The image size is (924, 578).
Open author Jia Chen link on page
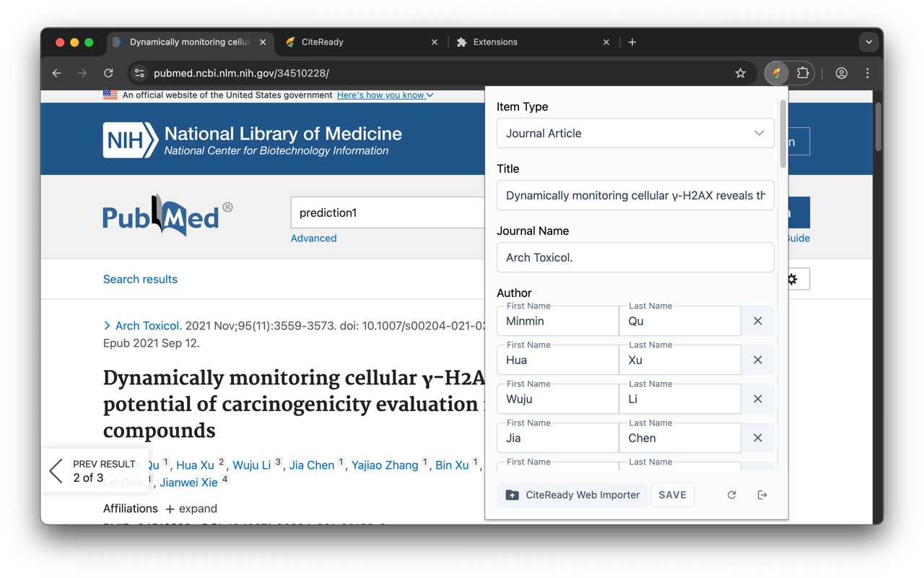[x=312, y=465]
